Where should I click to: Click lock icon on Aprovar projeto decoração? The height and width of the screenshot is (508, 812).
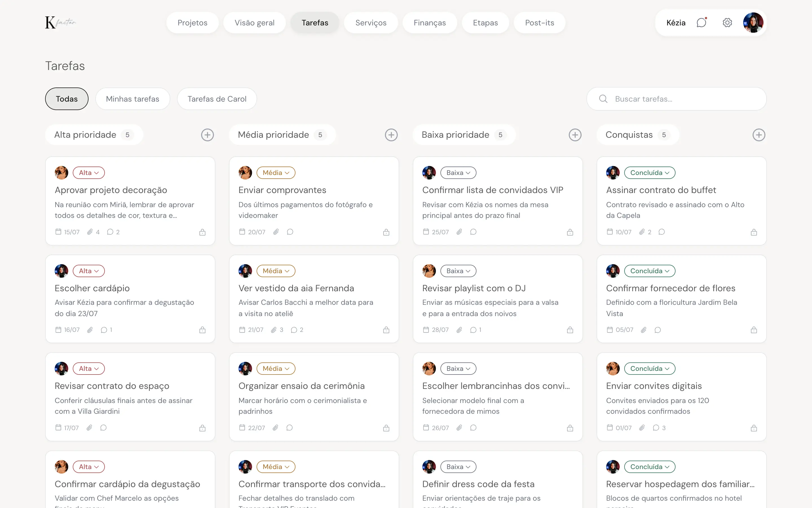point(202,232)
